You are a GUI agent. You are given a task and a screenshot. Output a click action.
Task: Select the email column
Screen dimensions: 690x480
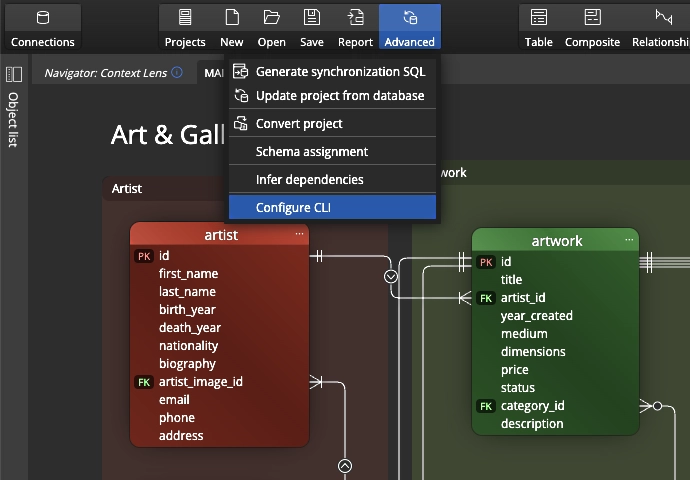pyautogui.click(x=174, y=399)
